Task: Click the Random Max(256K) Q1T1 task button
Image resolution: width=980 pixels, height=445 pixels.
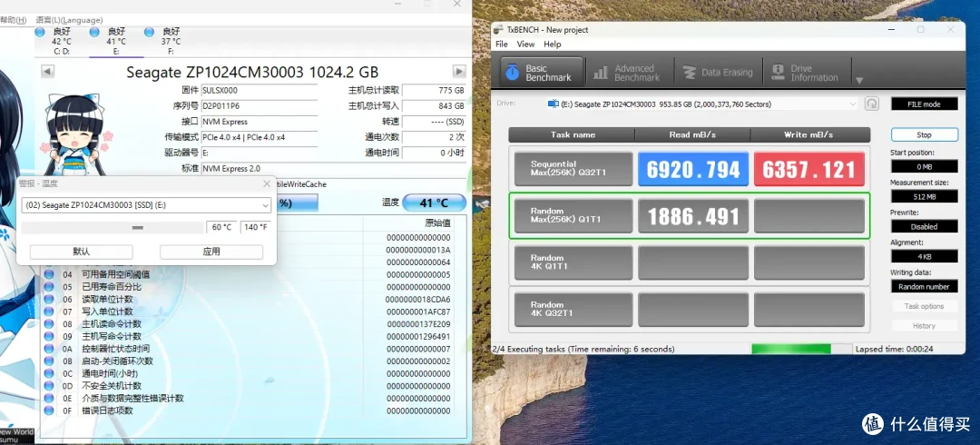Action: (573, 216)
